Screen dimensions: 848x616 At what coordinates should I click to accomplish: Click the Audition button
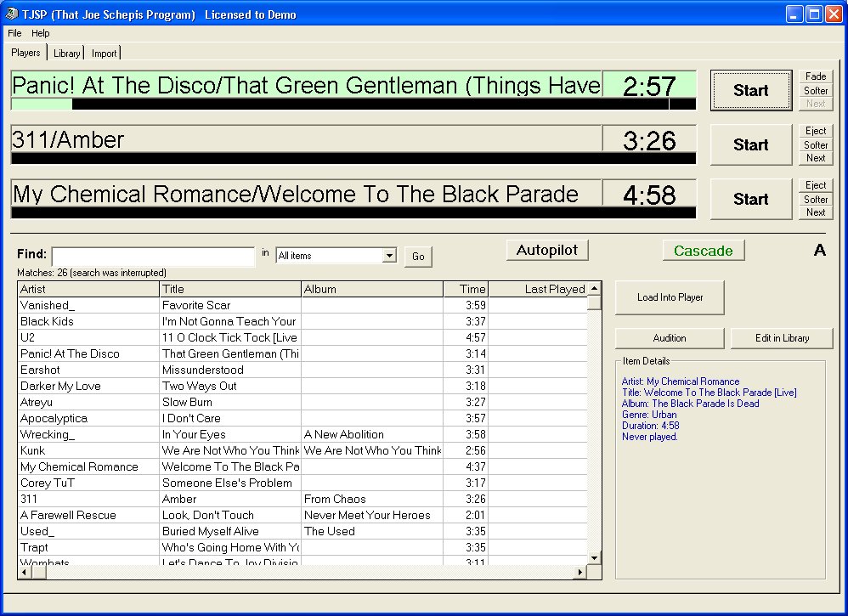tap(670, 338)
